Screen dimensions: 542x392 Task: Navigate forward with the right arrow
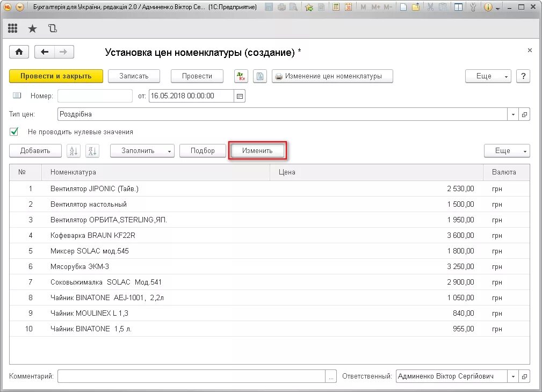63,52
